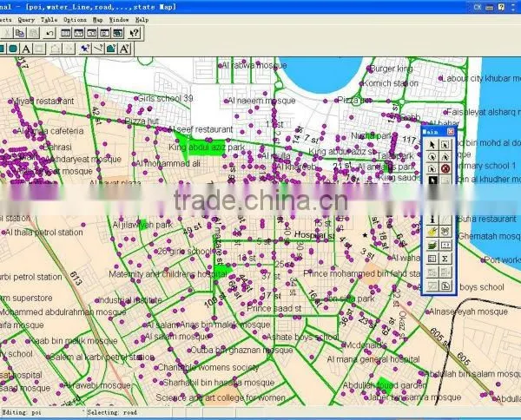Select the Ruler distance tool

tap(445, 246)
